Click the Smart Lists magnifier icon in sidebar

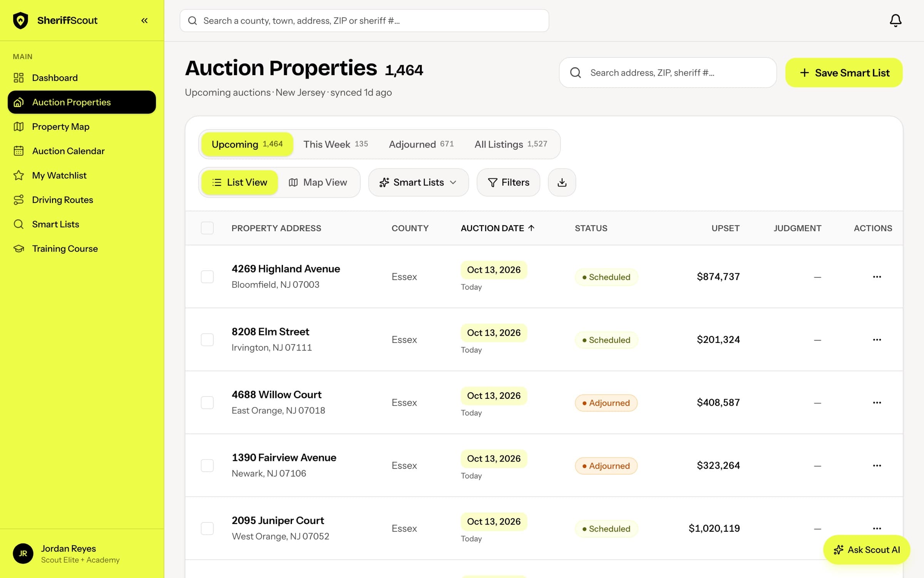(18, 224)
